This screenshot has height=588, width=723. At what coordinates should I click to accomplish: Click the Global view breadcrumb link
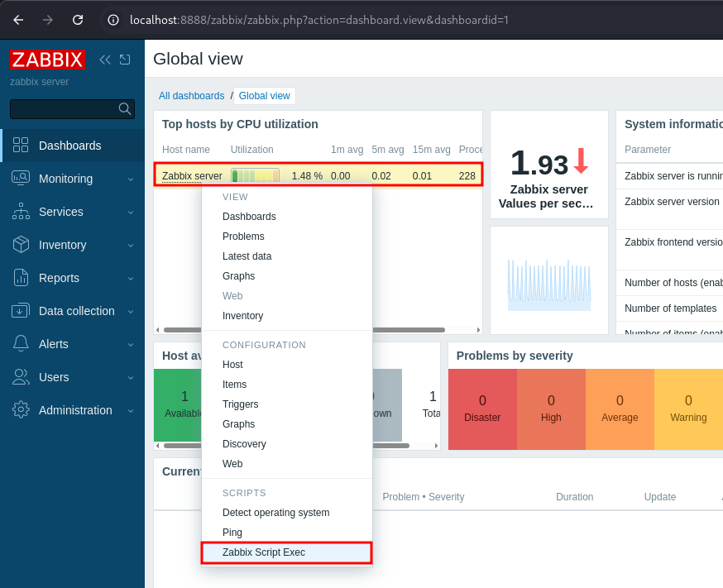(264, 96)
